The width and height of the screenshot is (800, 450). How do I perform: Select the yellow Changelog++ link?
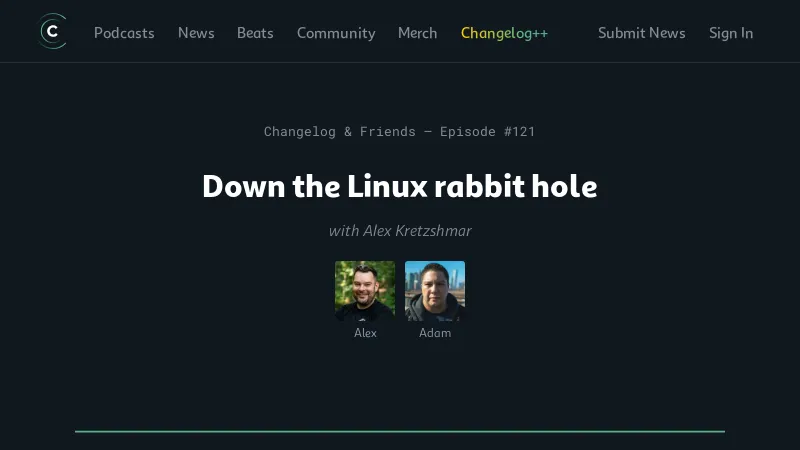pyautogui.click(x=504, y=33)
